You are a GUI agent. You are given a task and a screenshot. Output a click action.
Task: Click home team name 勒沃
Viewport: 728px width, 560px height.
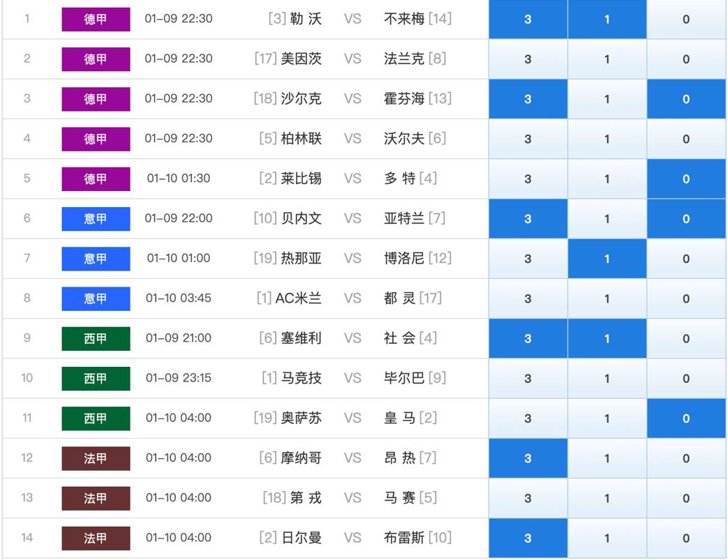(x=306, y=19)
